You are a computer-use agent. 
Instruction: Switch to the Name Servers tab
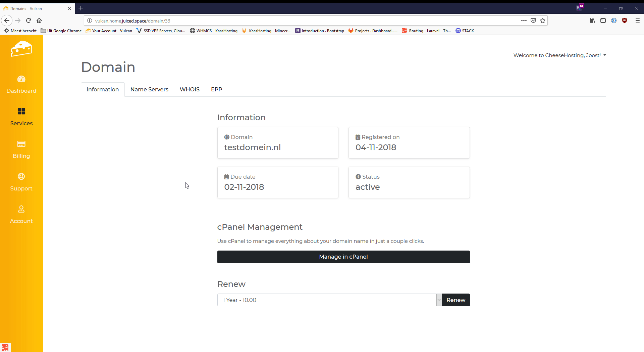pos(149,89)
